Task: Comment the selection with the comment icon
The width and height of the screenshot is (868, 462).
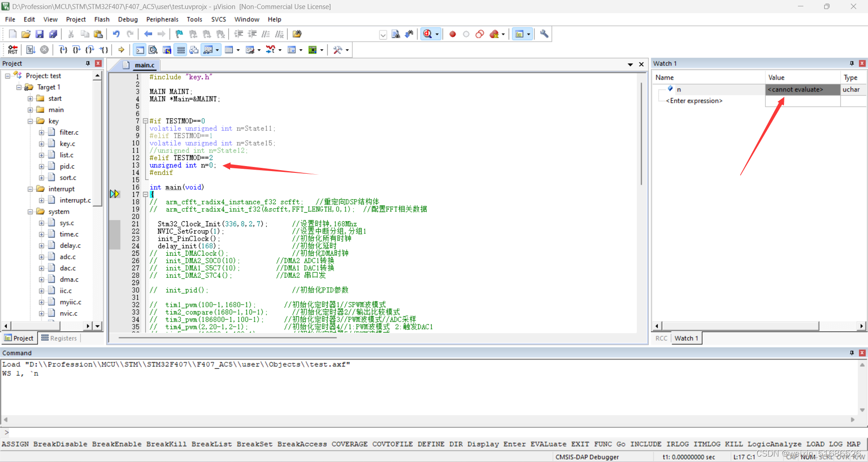Action: [266, 34]
